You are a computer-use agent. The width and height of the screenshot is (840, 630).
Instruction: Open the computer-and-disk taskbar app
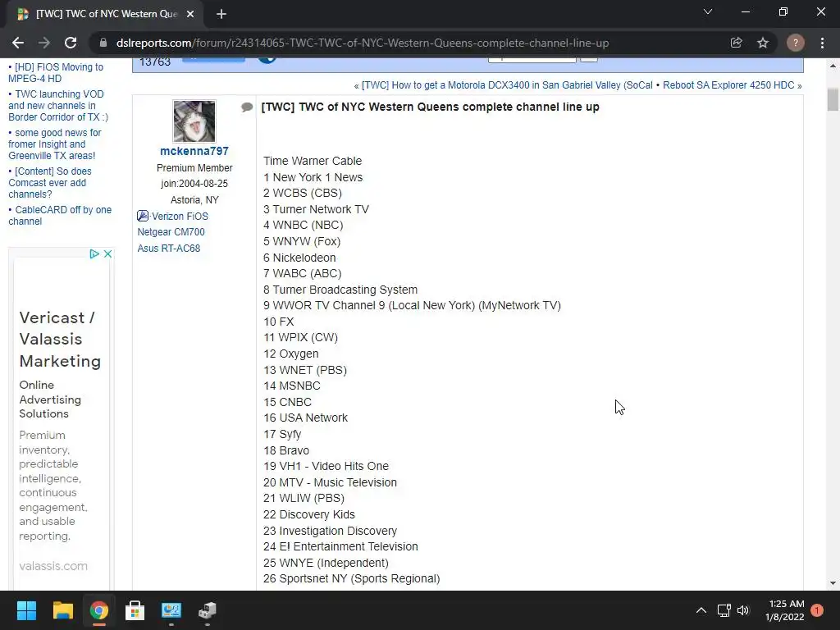tap(208, 610)
